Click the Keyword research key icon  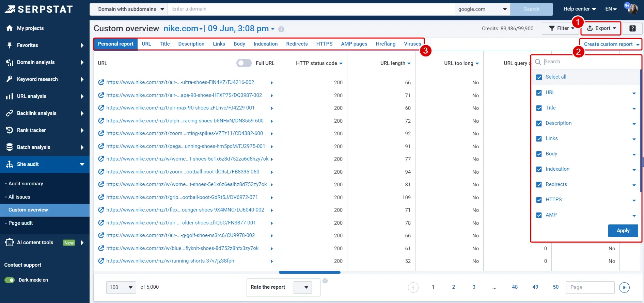point(10,79)
